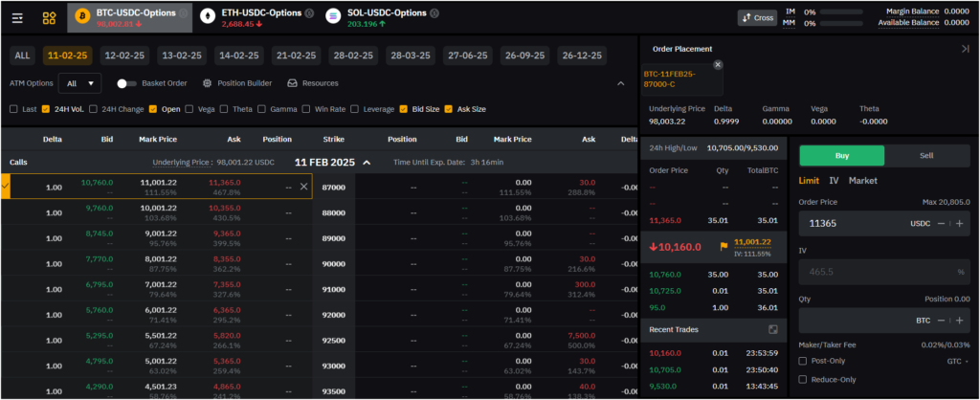The image size is (980, 400).
Task: Click the orange Bitcoin coin icon
Action: pos(82,17)
